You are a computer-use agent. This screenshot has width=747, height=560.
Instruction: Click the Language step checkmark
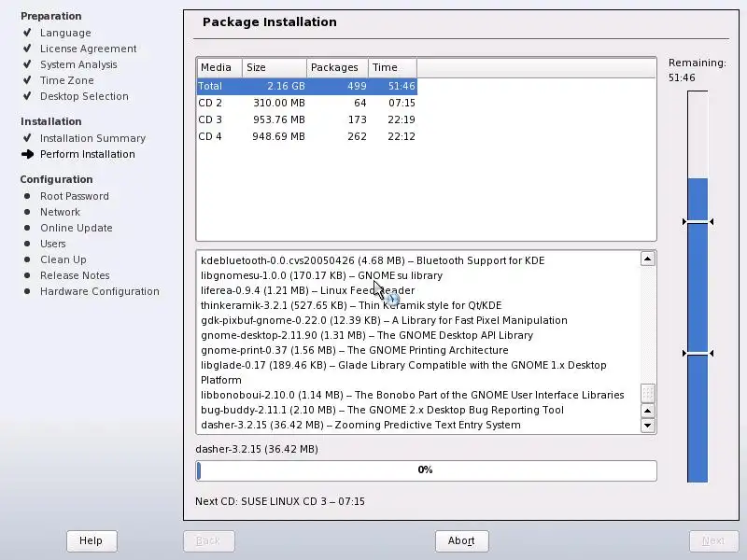click(27, 33)
